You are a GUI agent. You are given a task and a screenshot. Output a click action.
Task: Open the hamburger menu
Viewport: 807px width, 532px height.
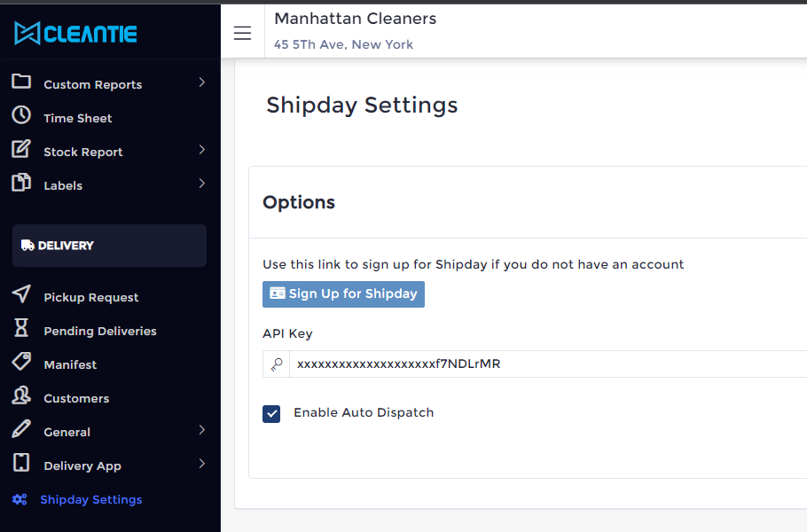coord(241,32)
